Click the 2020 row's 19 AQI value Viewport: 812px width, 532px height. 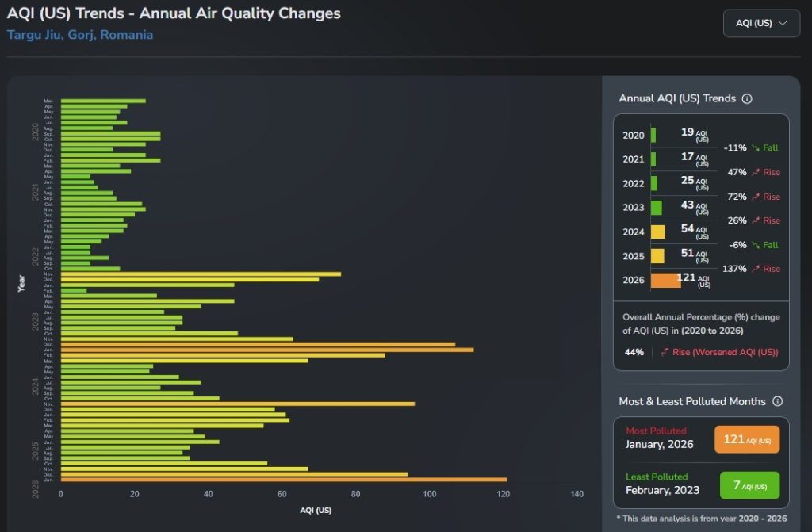pos(688,133)
